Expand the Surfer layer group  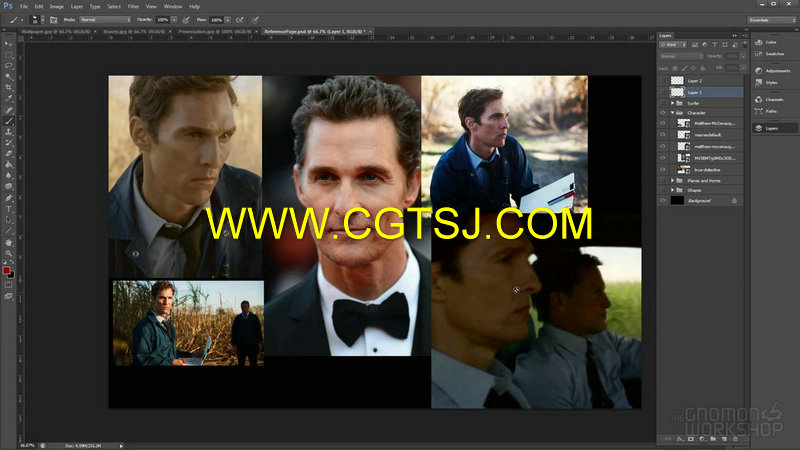(x=672, y=103)
